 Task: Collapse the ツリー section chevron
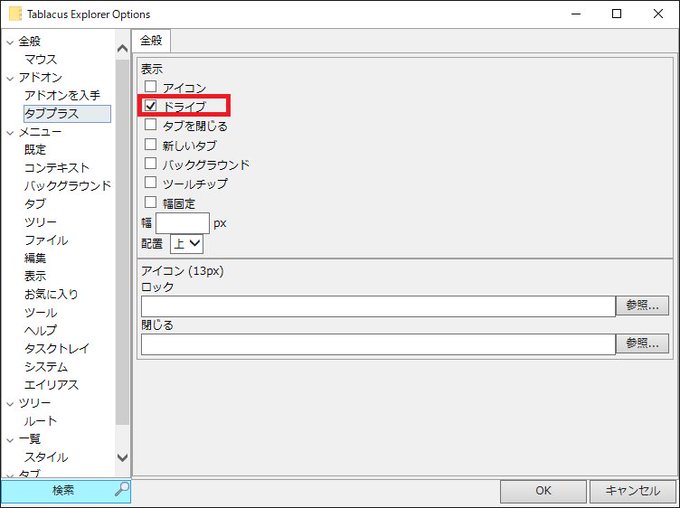pyautogui.click(x=10, y=403)
